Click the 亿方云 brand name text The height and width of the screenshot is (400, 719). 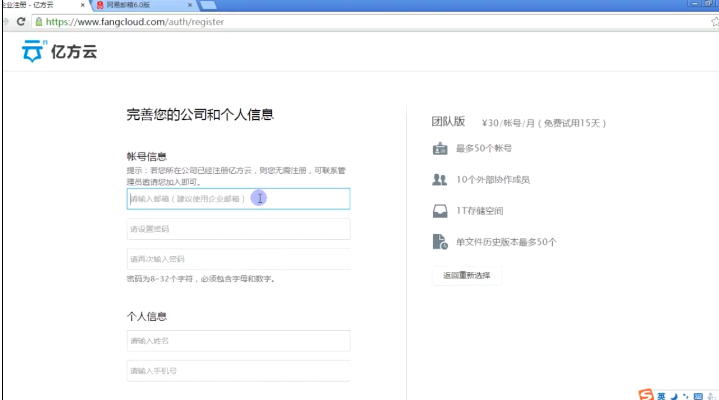coord(74,52)
